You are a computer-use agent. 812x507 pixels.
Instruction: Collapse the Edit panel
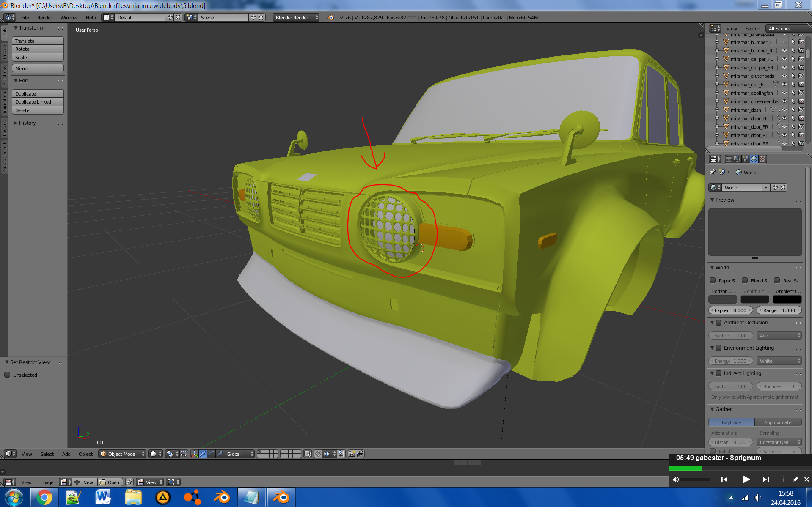coord(16,80)
